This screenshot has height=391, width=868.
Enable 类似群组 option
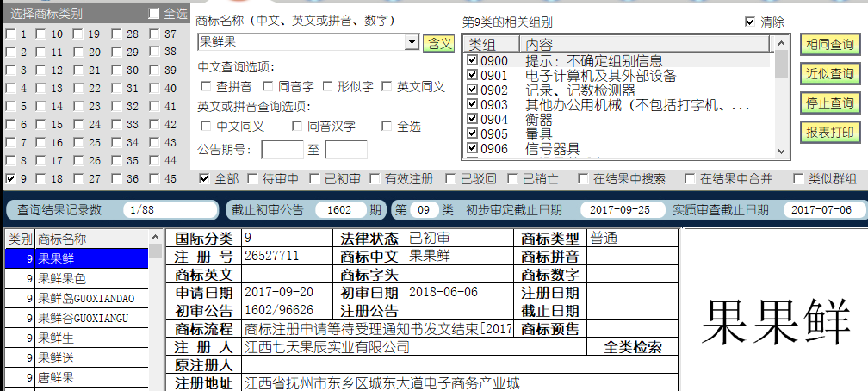coord(798,179)
